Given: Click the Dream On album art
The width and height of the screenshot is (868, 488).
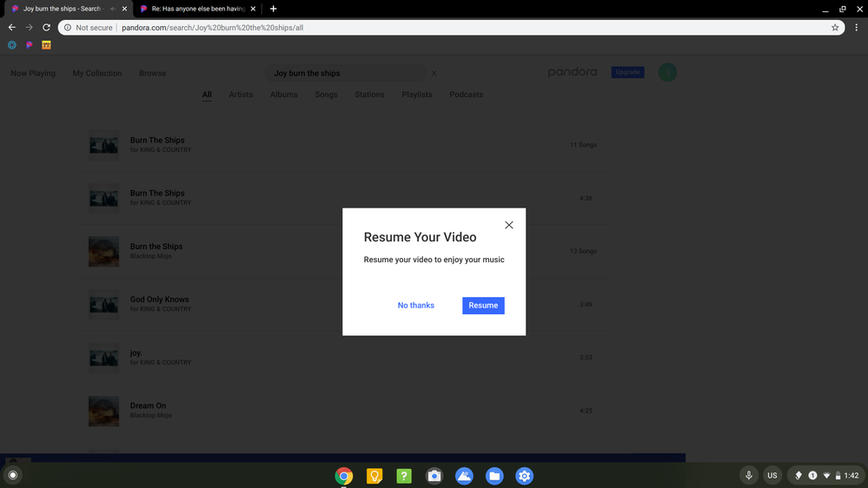Looking at the screenshot, I should click(103, 411).
